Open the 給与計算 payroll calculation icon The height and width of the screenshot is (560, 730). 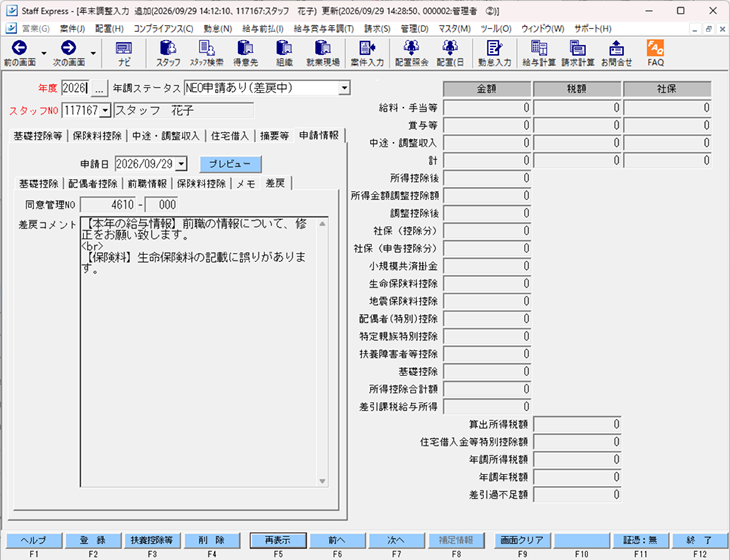tap(539, 53)
